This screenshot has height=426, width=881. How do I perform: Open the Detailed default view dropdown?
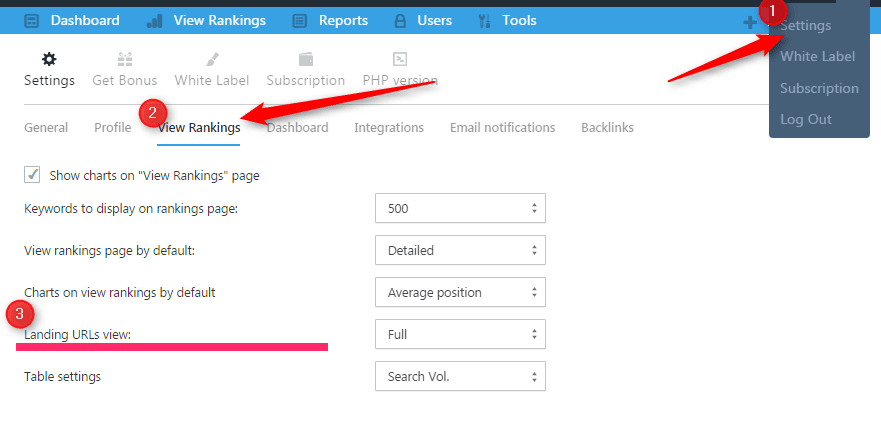(x=460, y=250)
